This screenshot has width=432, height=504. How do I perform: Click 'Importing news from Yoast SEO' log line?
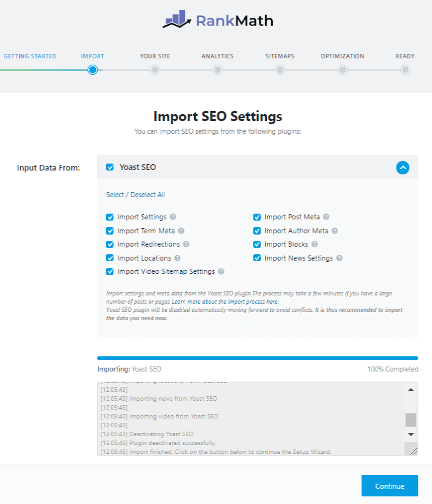tap(159, 399)
